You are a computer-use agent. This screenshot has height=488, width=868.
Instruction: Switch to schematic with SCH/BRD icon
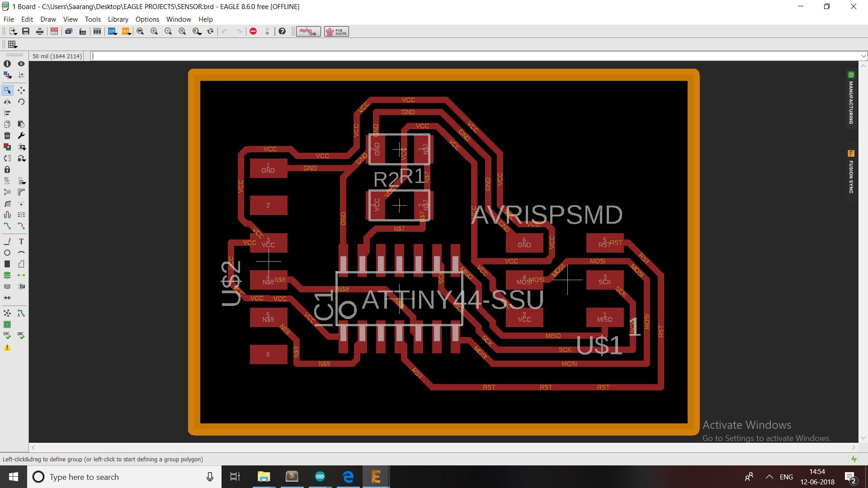[54, 31]
